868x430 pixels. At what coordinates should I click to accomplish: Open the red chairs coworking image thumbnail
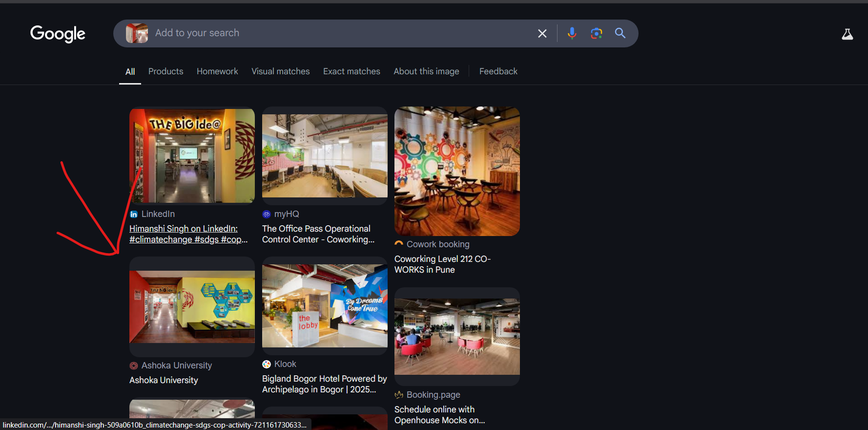tap(457, 337)
